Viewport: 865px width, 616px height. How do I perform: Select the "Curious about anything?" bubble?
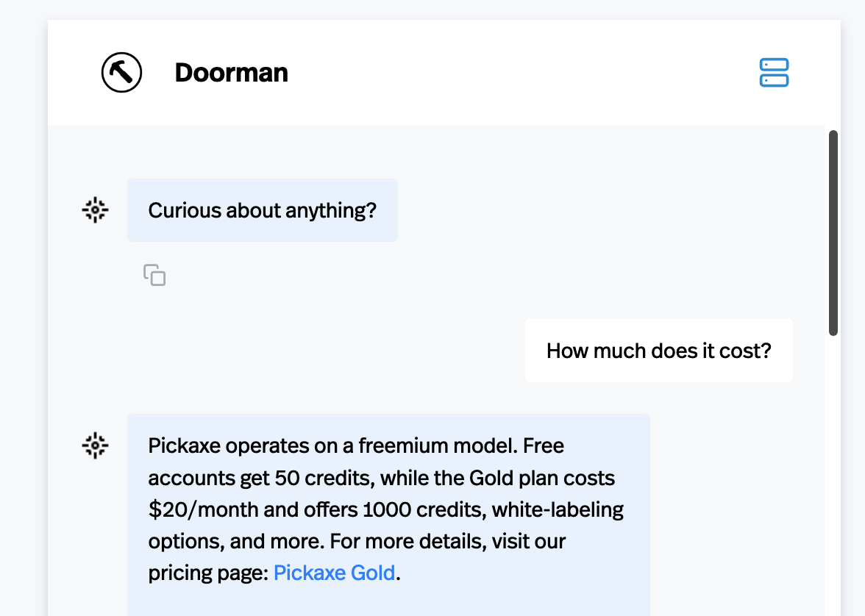[x=262, y=210]
